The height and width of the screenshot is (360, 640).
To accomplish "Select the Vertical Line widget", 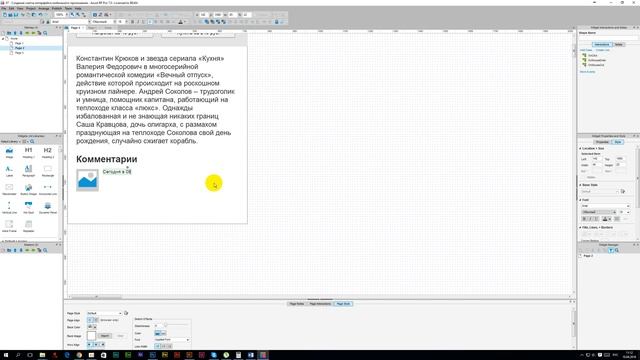I will click(x=9, y=208).
